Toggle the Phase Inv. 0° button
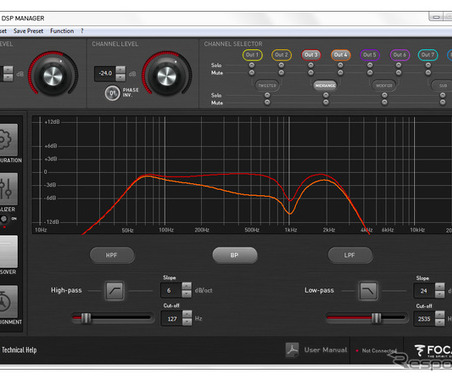452x380 pixels. (x=112, y=93)
